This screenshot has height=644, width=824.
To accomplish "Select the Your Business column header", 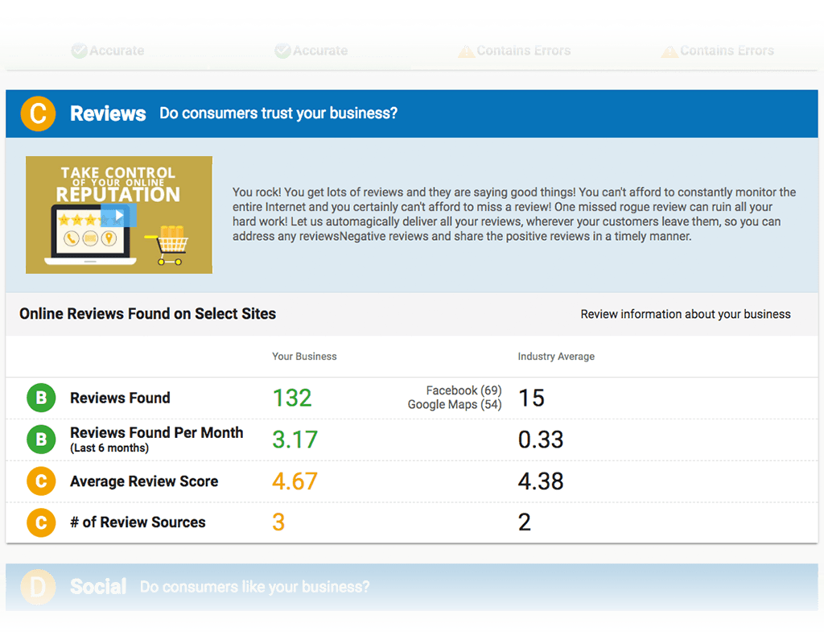I will click(x=304, y=357).
